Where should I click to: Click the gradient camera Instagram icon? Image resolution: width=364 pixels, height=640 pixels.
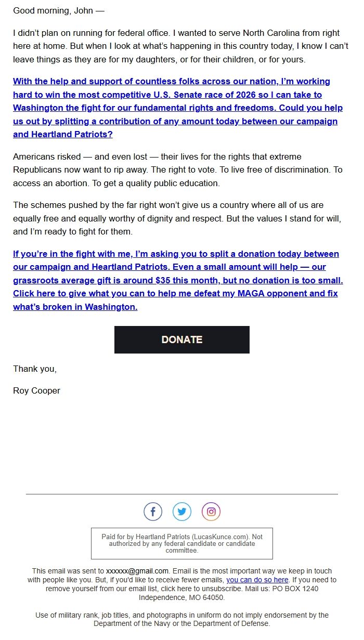[211, 511]
